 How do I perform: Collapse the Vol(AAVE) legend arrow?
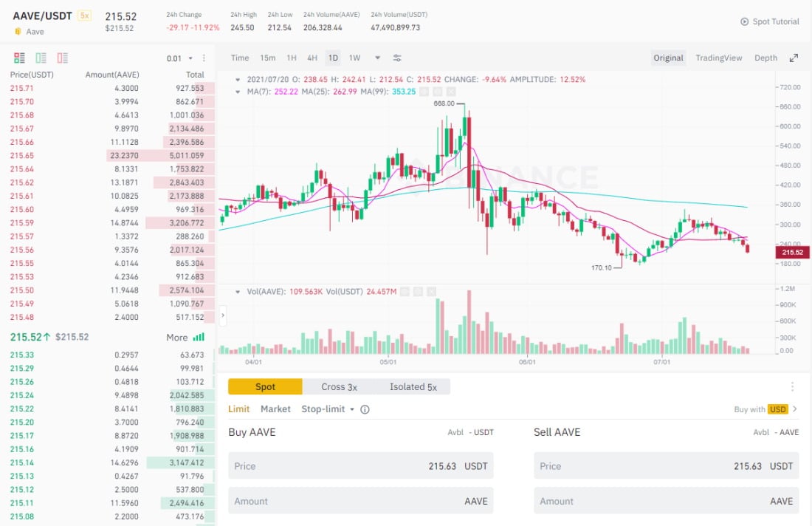pos(238,292)
